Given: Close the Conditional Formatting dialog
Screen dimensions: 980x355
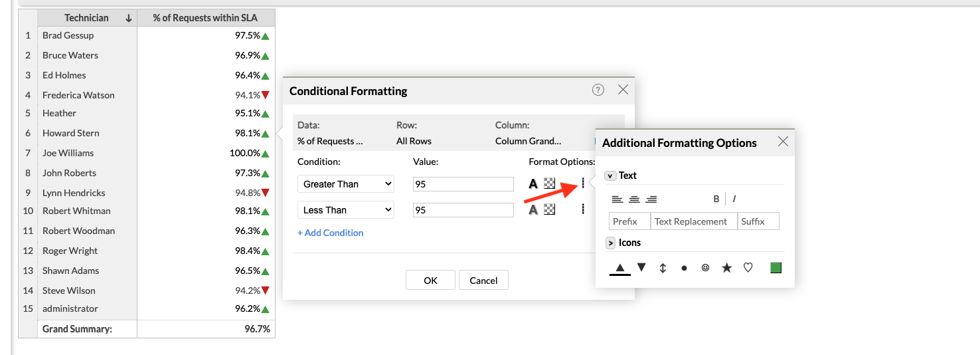Looking at the screenshot, I should point(623,90).
